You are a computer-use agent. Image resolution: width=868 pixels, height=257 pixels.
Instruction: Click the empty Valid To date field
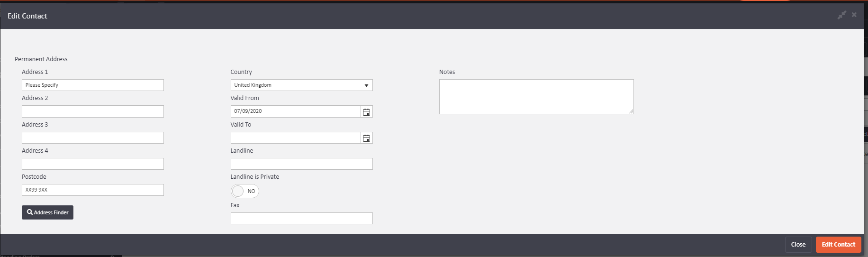pos(296,138)
